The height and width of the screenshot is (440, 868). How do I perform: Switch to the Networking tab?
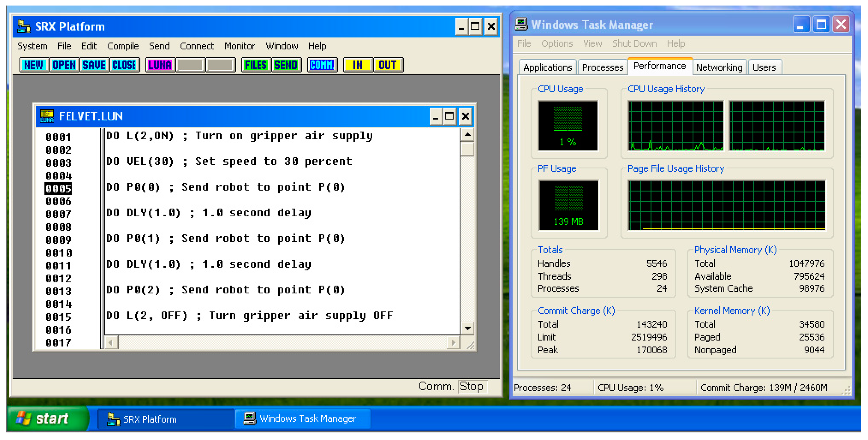719,67
